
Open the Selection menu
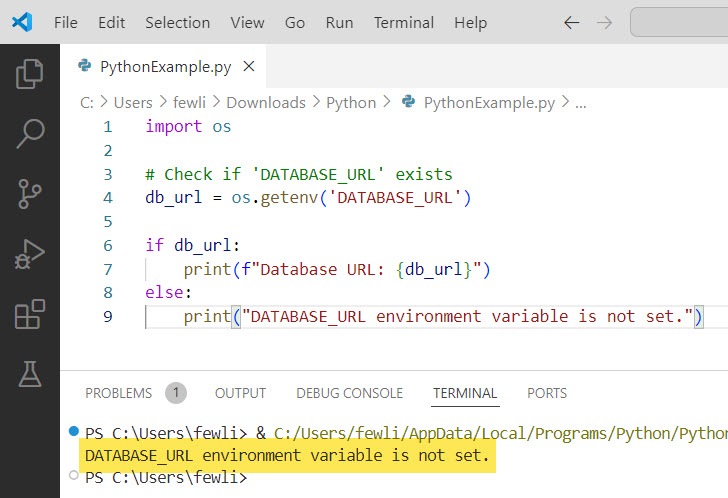(177, 22)
